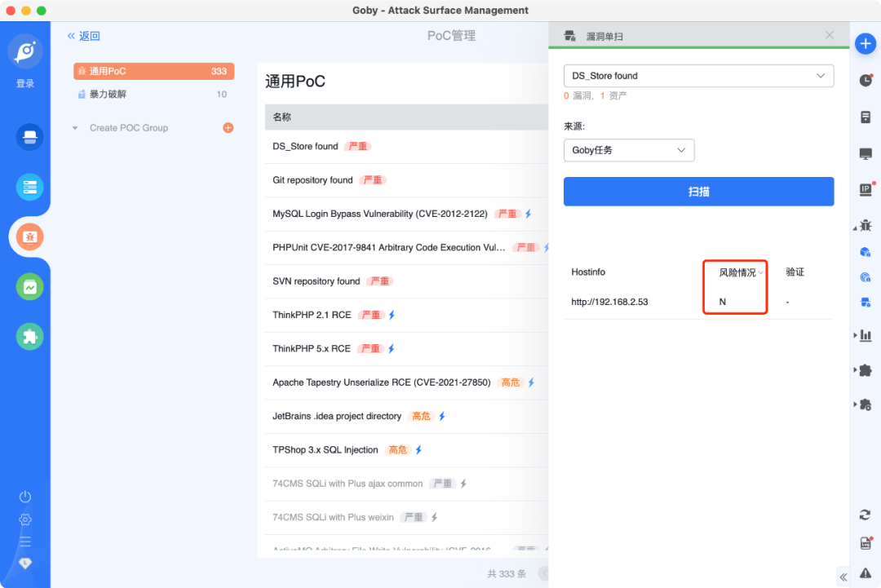881x588 pixels.
Task: Click the Goby logo login avatar
Action: point(25,51)
